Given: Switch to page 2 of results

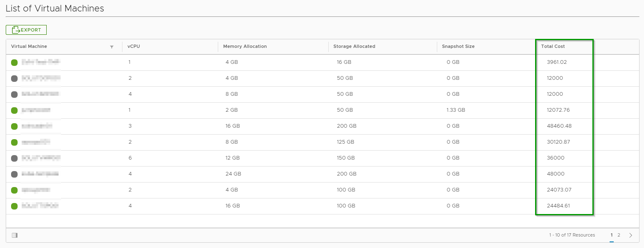Looking at the screenshot, I should (619, 235).
